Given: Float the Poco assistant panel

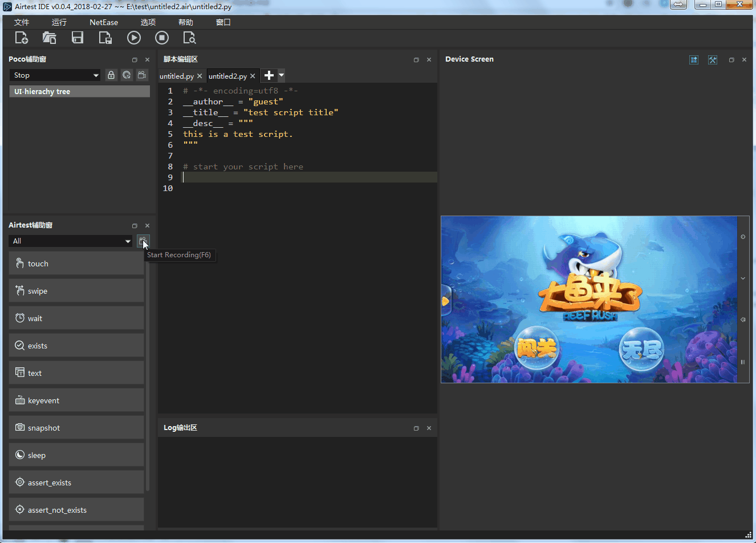Looking at the screenshot, I should 135,59.
